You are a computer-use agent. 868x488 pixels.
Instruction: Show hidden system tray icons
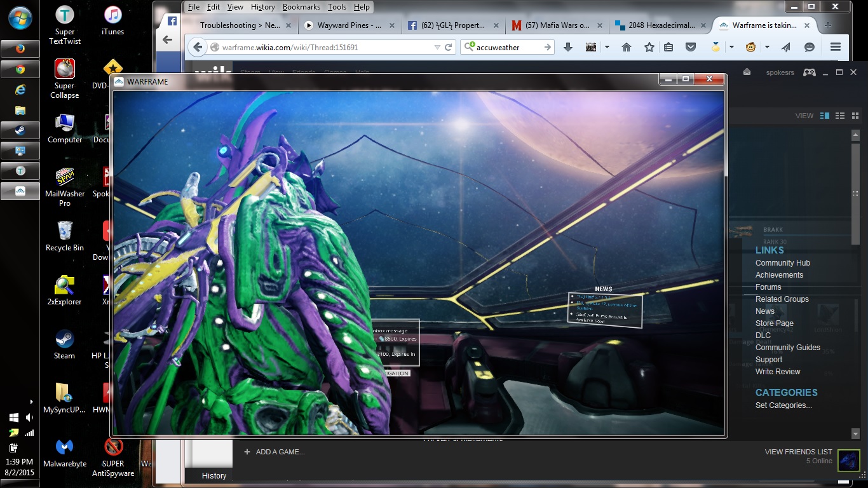(x=31, y=402)
